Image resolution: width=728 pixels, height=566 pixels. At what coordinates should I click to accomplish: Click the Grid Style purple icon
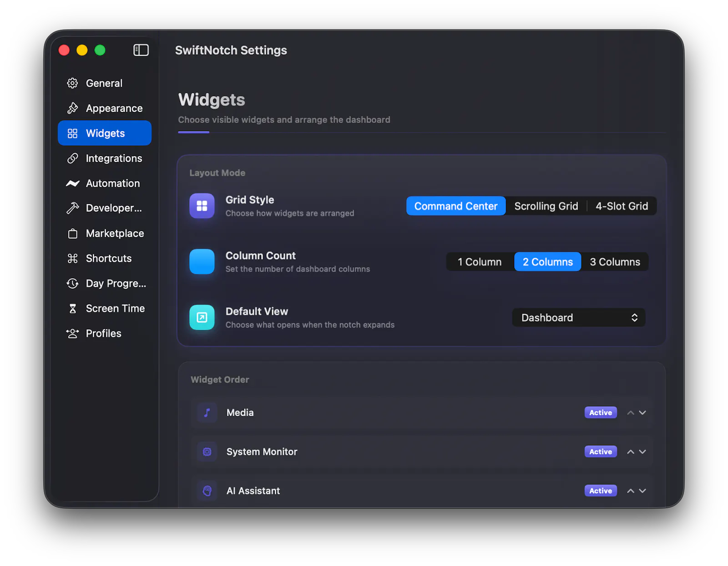pos(202,206)
